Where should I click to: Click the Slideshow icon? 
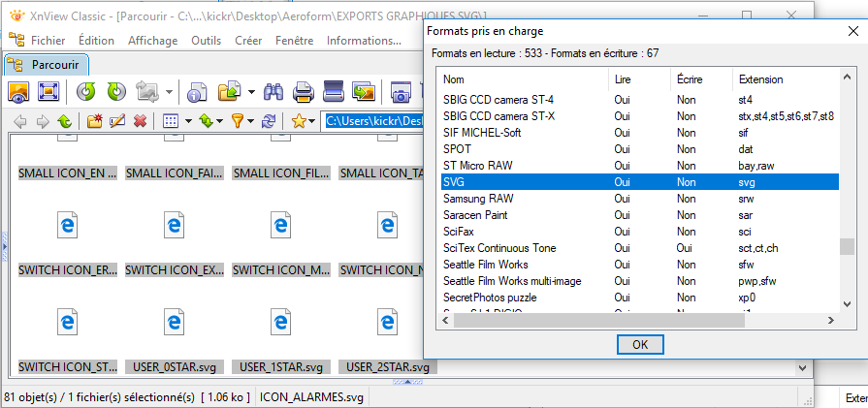[x=365, y=91]
